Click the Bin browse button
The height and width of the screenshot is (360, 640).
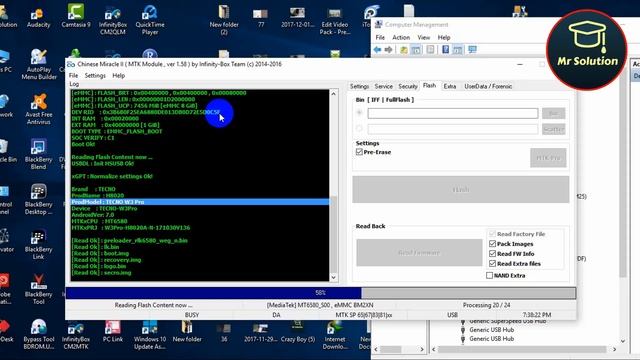click(x=553, y=113)
